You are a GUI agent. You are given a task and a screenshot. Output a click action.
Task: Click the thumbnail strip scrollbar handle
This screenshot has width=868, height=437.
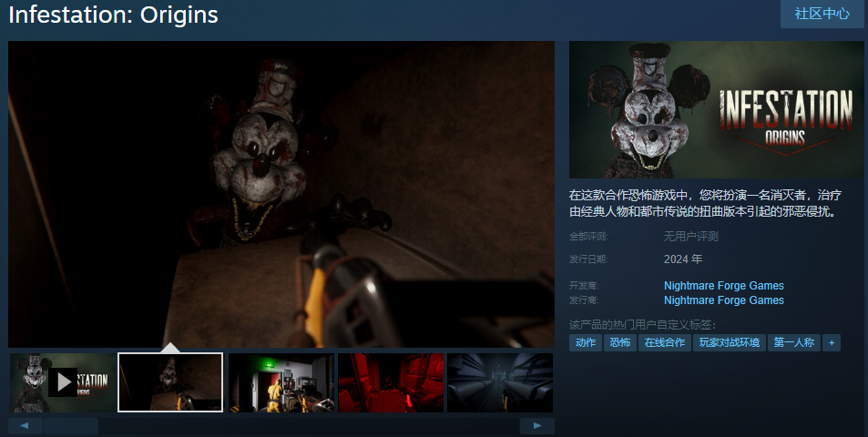[x=71, y=426]
